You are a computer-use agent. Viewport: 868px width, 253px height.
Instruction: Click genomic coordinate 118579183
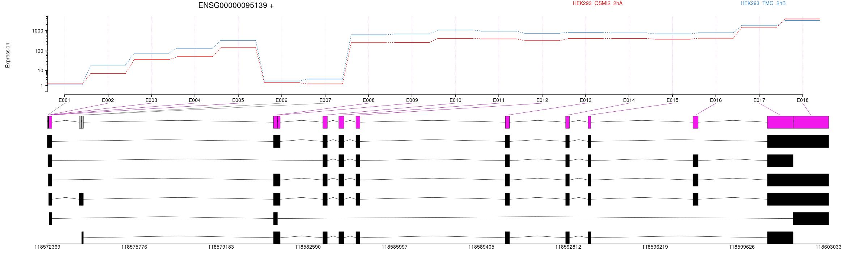tap(221, 247)
